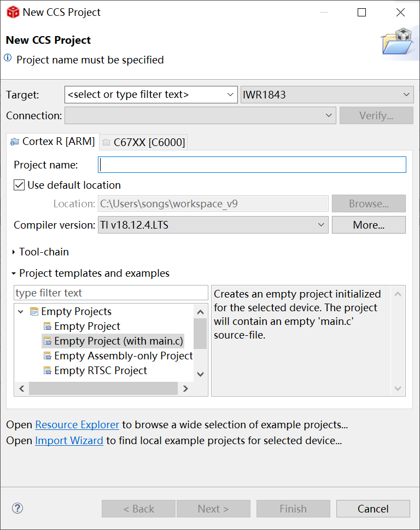
Task: Click the new project folder wizard icon
Action: click(x=396, y=41)
